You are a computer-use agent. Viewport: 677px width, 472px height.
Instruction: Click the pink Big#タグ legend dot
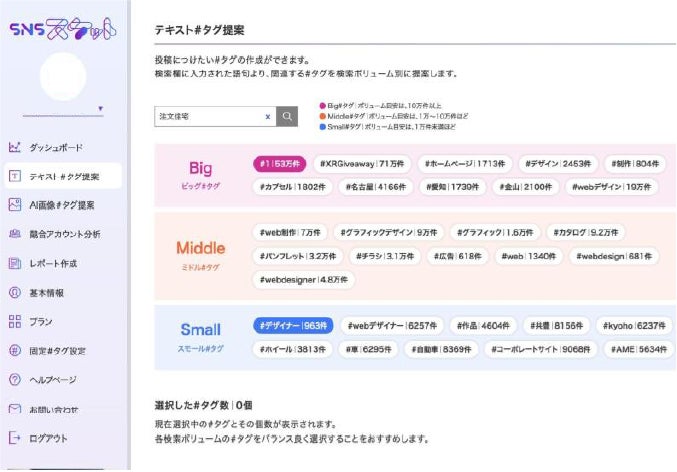[323, 105]
